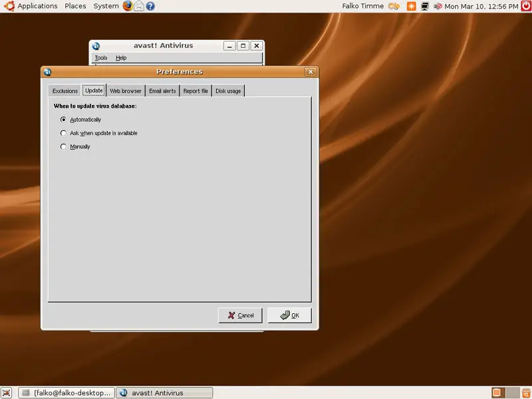
Task: Switch to the Web browser tab
Action: pyautogui.click(x=126, y=91)
